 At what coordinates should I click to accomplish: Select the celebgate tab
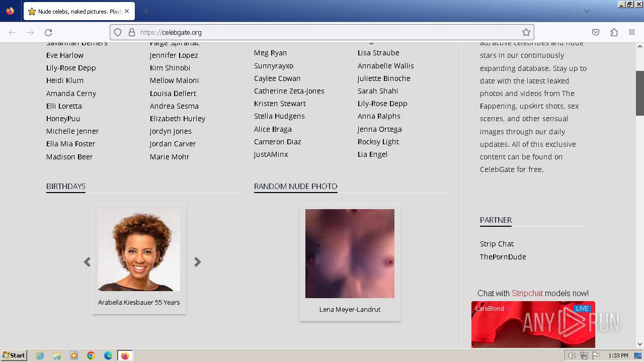tap(79, 11)
